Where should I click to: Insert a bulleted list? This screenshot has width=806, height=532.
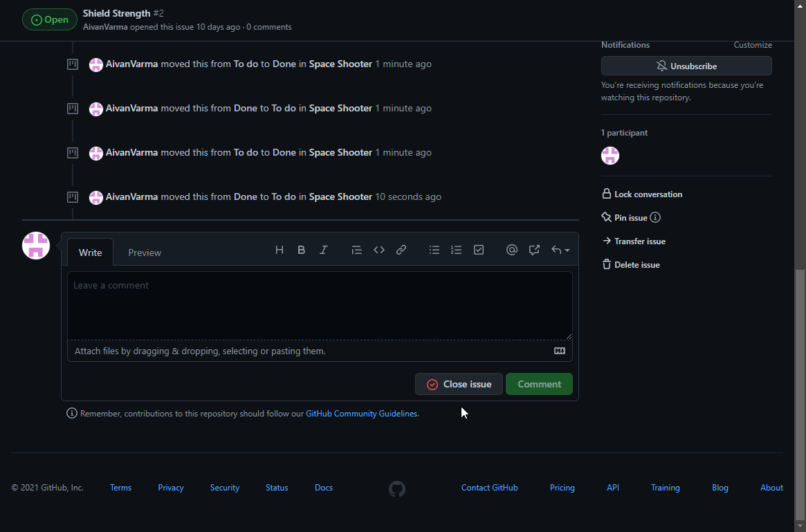[434, 250]
